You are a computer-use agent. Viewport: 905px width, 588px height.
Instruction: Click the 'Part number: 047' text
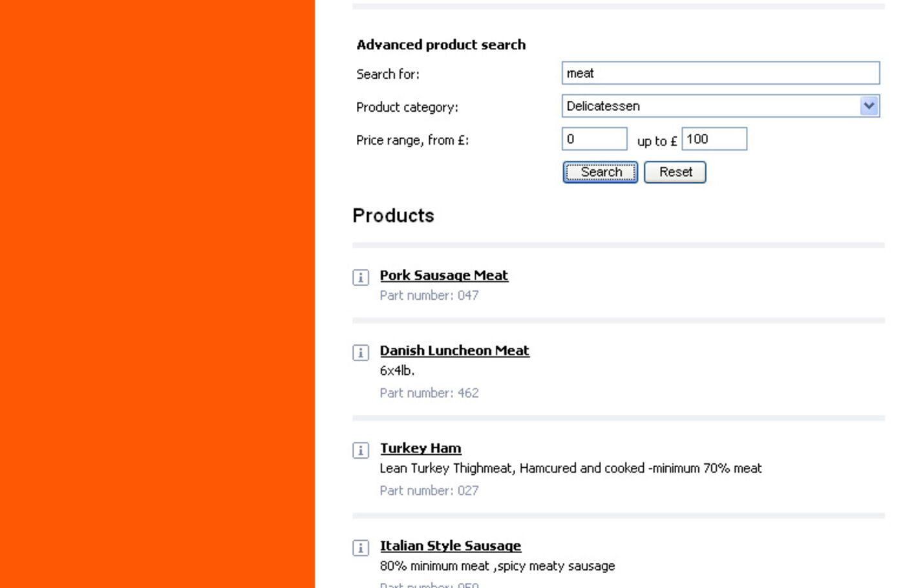click(x=429, y=295)
